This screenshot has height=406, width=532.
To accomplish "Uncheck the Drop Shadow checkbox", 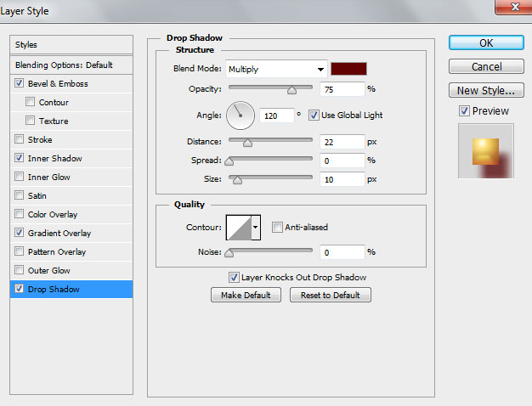I will [19, 289].
